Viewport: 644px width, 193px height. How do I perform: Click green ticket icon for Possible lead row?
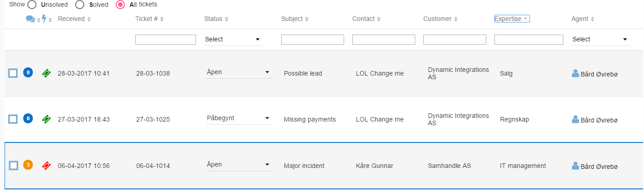(46, 73)
